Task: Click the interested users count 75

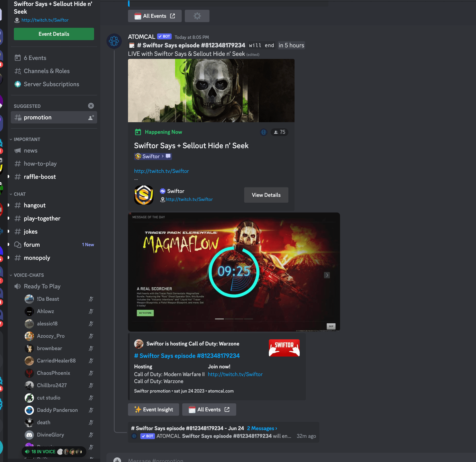Action: point(279,132)
